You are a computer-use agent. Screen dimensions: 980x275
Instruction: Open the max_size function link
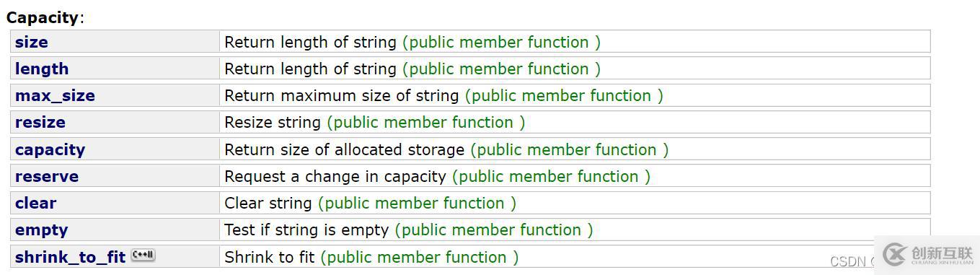(x=55, y=95)
